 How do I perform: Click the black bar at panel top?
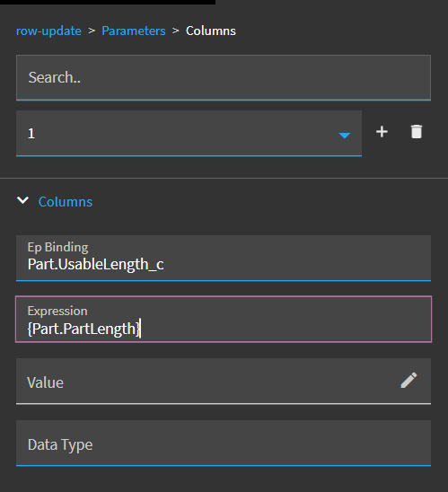(x=108, y=2)
